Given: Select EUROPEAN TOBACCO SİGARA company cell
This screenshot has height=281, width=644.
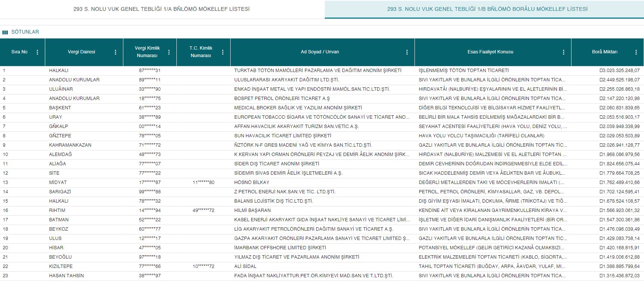Looking at the screenshot, I should pyautogui.click(x=322, y=117).
